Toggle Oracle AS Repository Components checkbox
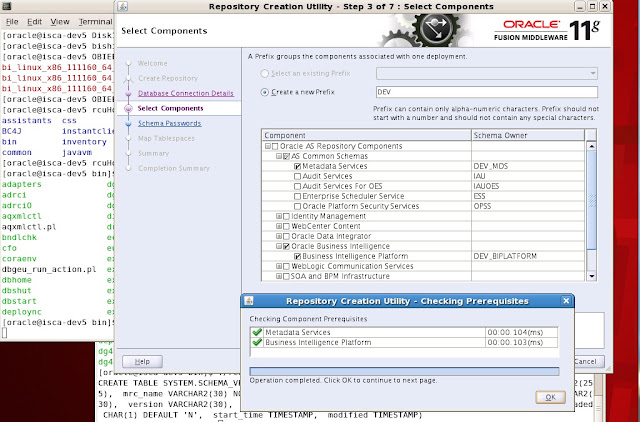The image size is (640, 422). click(275, 146)
